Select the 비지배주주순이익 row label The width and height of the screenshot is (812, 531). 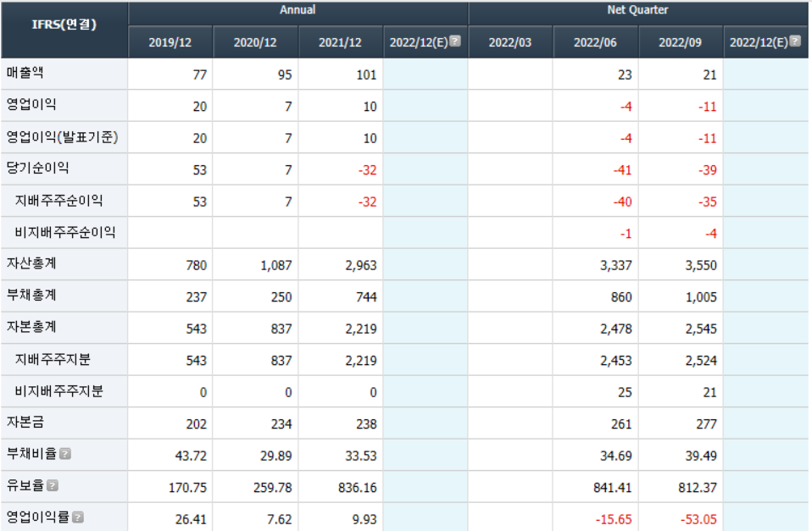[x=64, y=232]
